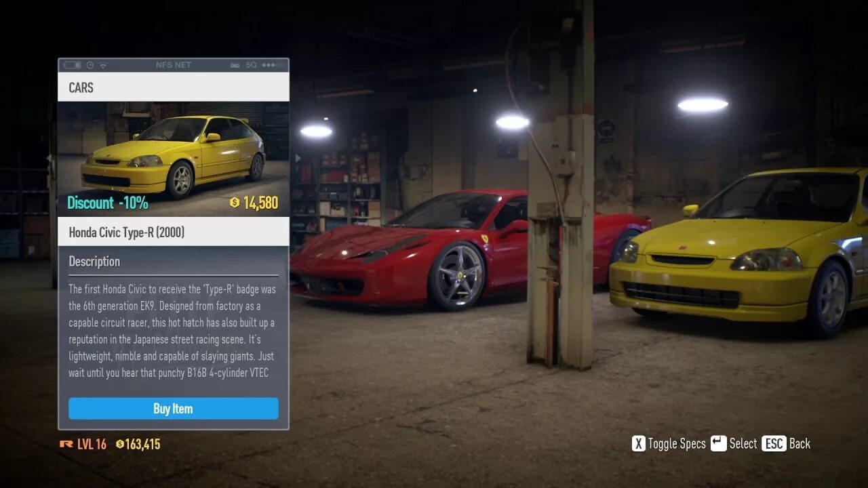Click the Back prompt label
868x488 pixels.
[x=800, y=444]
